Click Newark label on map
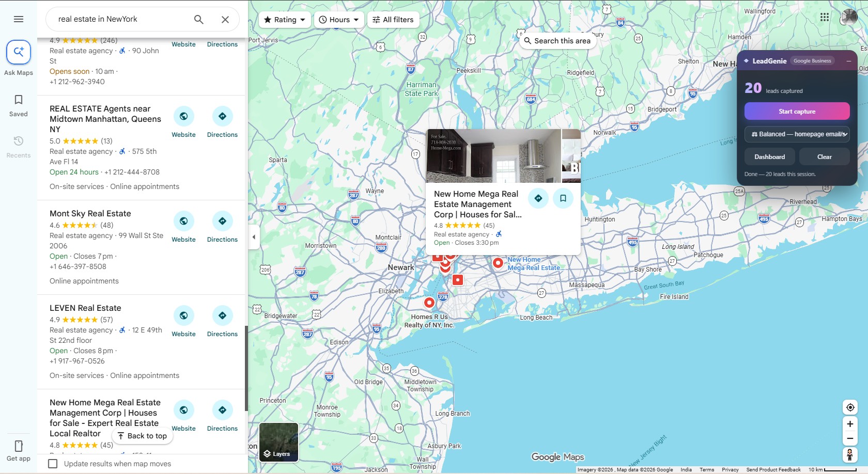Image resolution: width=868 pixels, height=474 pixels. (x=401, y=267)
